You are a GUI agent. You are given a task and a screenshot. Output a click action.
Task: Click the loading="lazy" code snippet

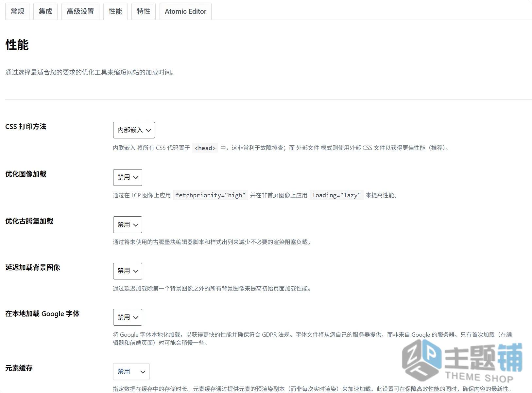(336, 195)
